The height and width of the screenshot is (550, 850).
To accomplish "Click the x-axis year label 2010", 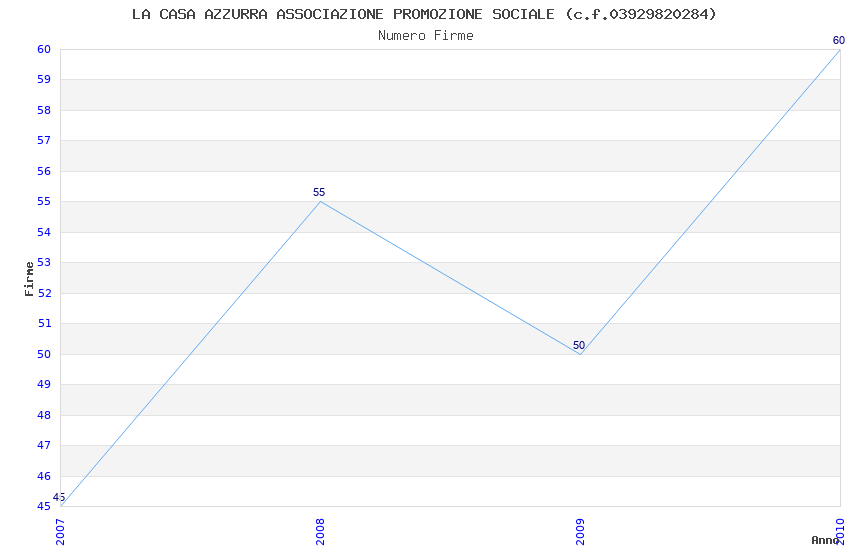I will coord(840,532).
